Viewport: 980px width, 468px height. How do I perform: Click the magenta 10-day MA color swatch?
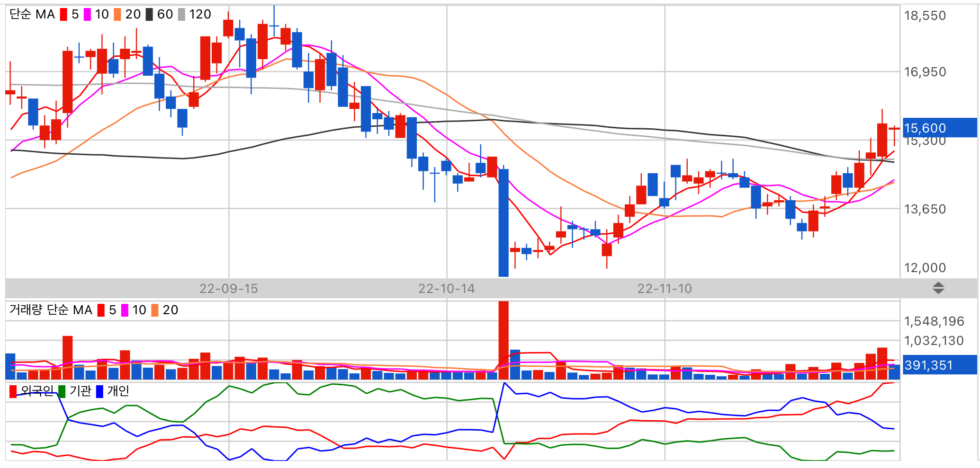pyautogui.click(x=87, y=15)
